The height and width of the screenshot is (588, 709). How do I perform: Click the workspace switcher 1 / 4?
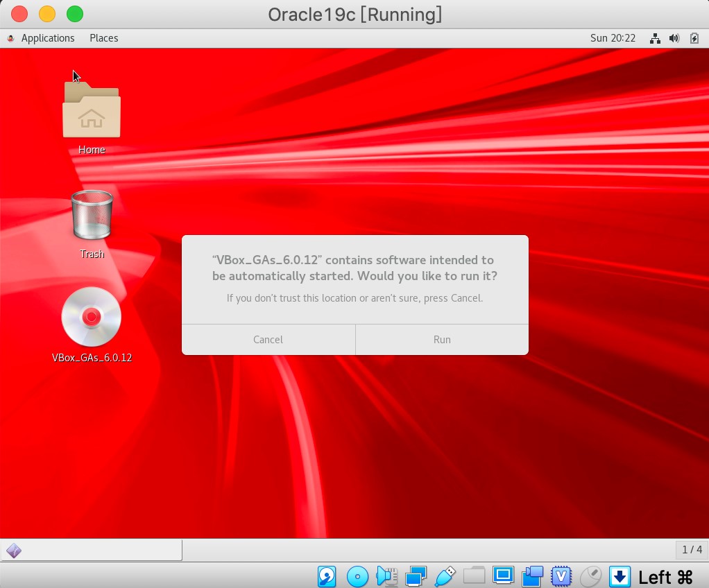(x=692, y=550)
